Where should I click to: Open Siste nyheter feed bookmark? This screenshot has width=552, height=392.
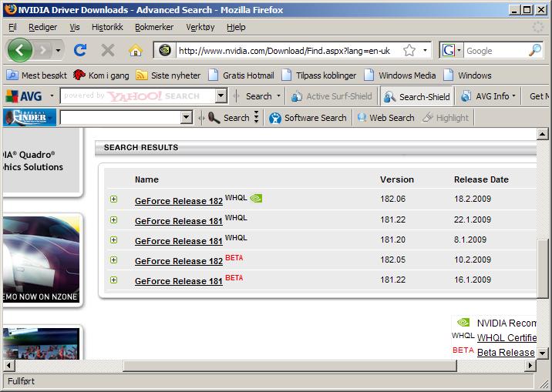point(168,75)
